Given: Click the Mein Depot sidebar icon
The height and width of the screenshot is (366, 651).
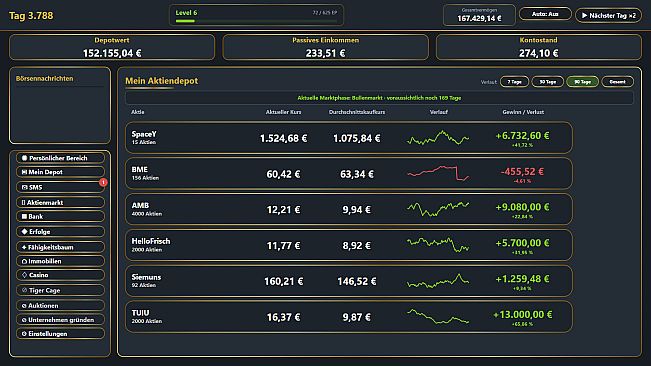Looking at the screenshot, I should click(24, 172).
